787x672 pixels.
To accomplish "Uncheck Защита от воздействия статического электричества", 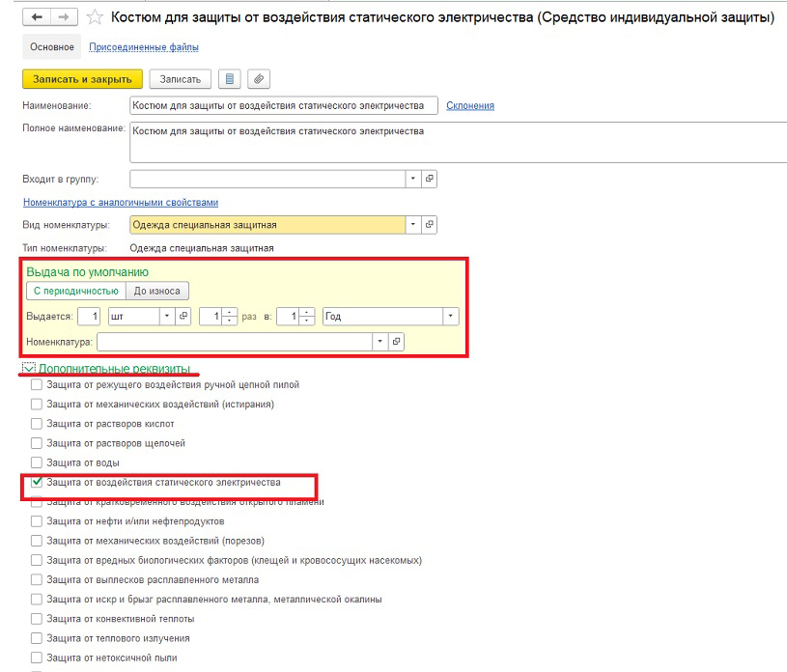I will click(x=37, y=482).
